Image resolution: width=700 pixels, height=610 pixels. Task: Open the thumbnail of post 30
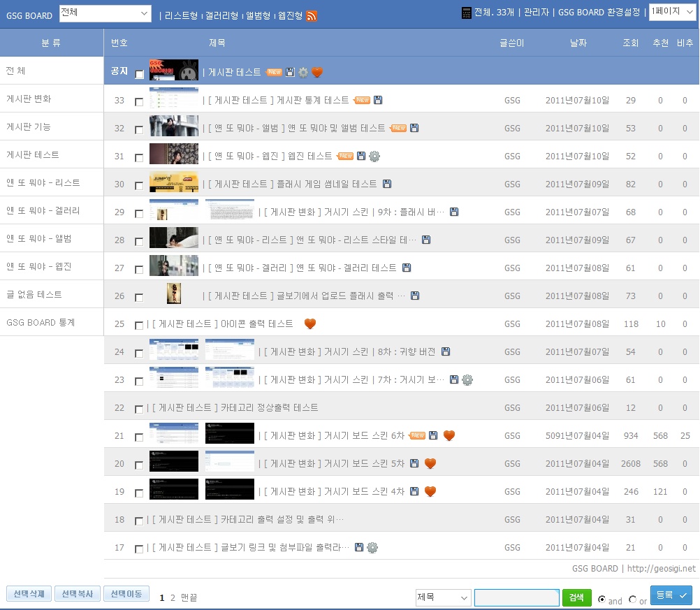click(x=174, y=182)
